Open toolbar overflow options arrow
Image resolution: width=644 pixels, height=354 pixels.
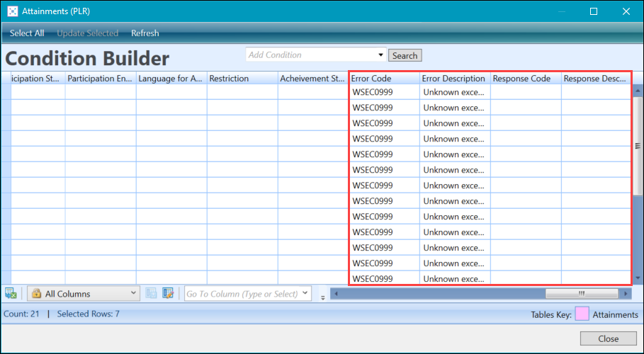(323, 298)
